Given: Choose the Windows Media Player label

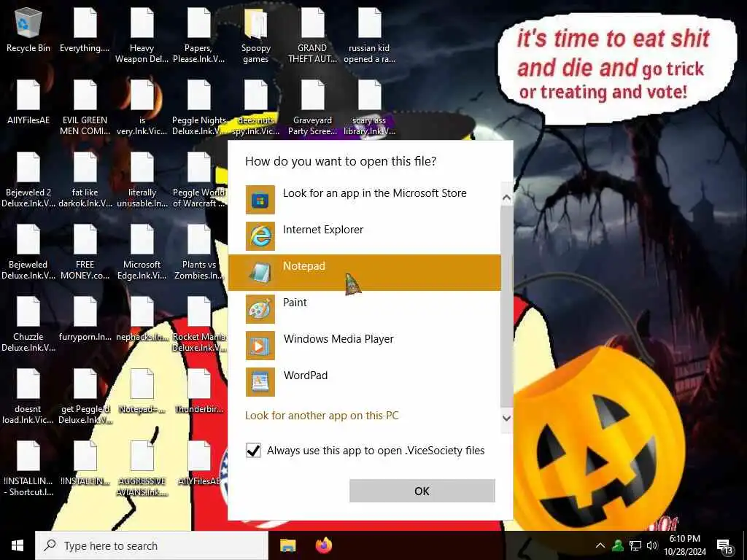Looking at the screenshot, I should tap(338, 339).
